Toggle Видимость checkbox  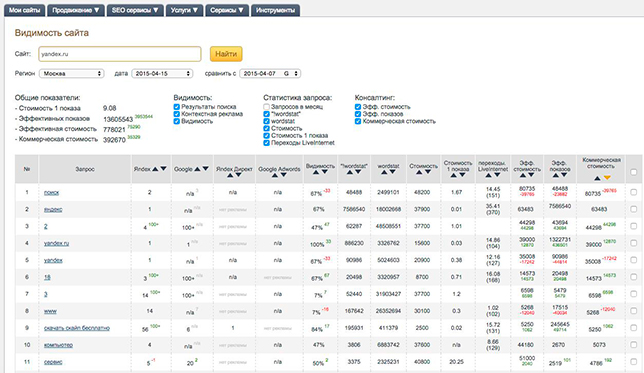point(177,121)
